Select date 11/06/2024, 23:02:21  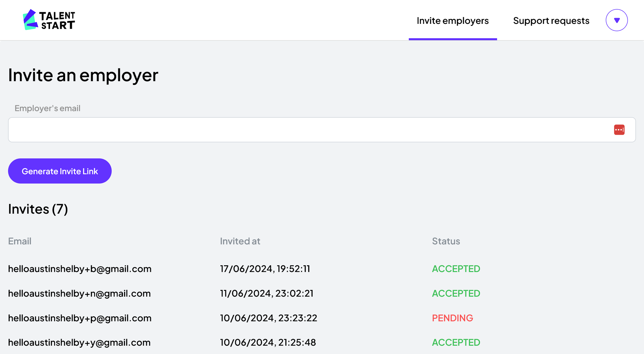pos(266,293)
